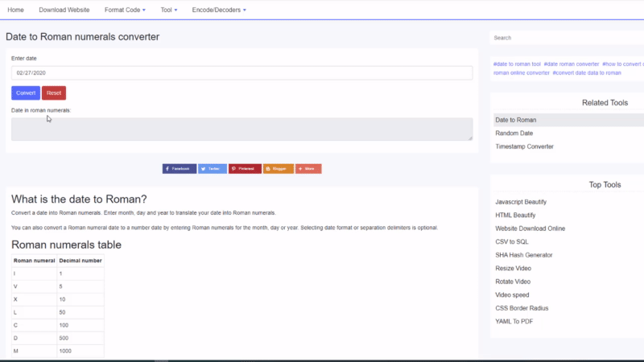Open the Tool dropdown menu
Viewport: 644px width, 362px height.
pyautogui.click(x=169, y=10)
